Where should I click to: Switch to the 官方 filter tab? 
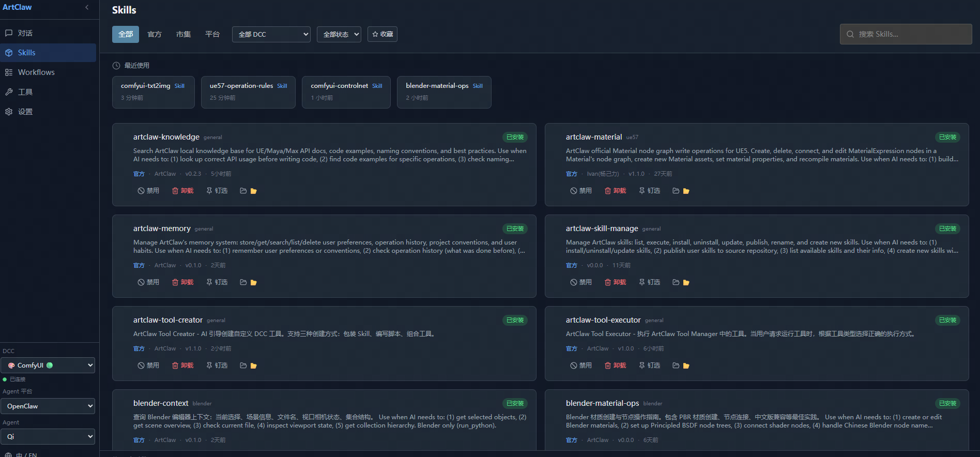coord(155,34)
